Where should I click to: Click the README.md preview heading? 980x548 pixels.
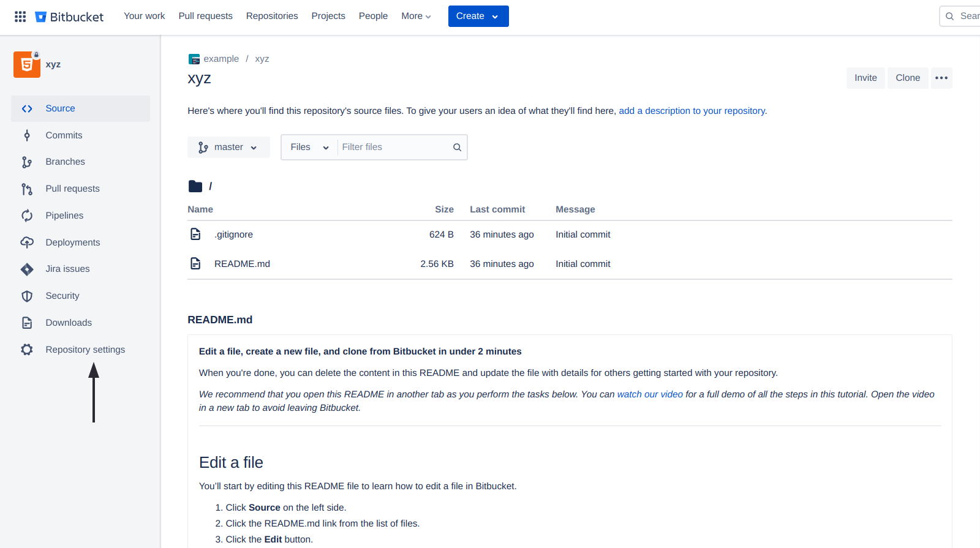pyautogui.click(x=220, y=320)
